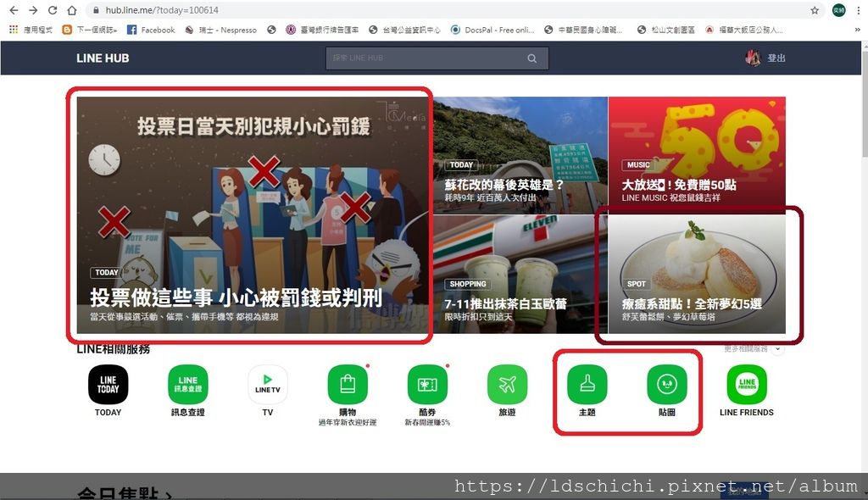
Task: Click the 登出 logout link
Action: pyautogui.click(x=776, y=58)
